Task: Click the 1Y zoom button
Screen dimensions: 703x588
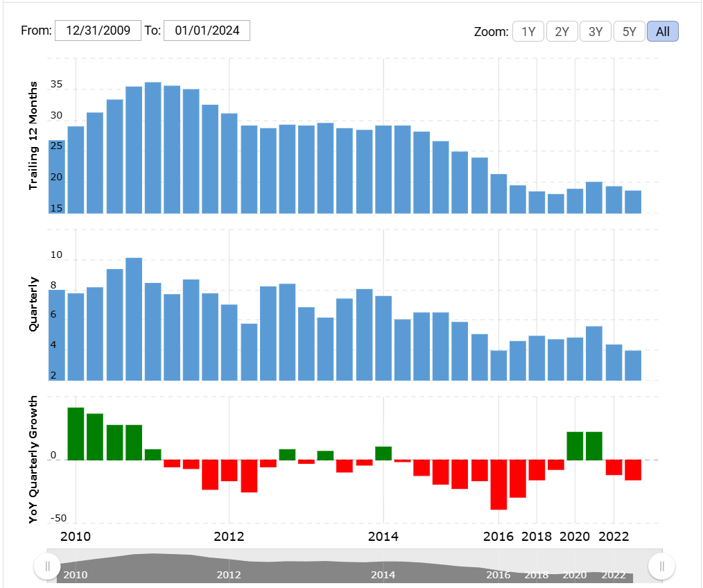Action: (528, 31)
